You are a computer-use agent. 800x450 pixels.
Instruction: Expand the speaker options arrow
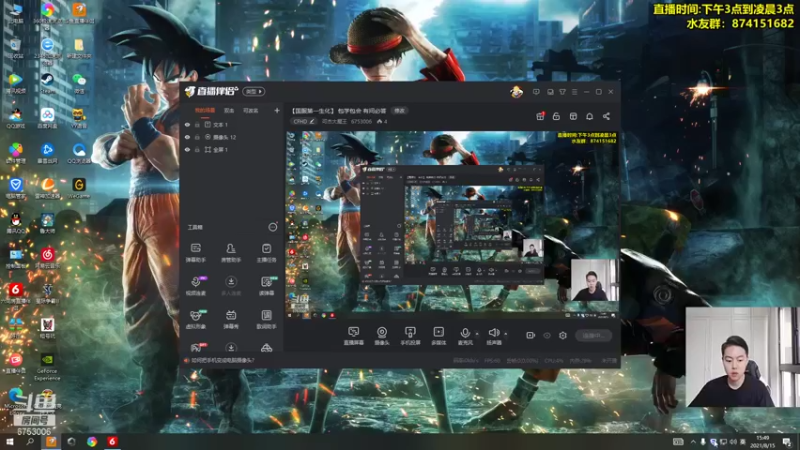506,334
